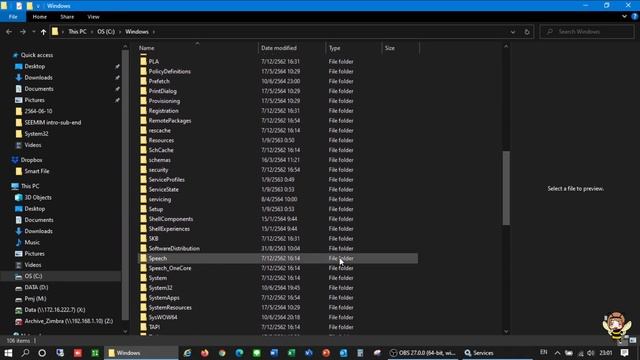This screenshot has width=640, height=360.
Task: Click the navigation pane scrollbar
Action: 125,186
